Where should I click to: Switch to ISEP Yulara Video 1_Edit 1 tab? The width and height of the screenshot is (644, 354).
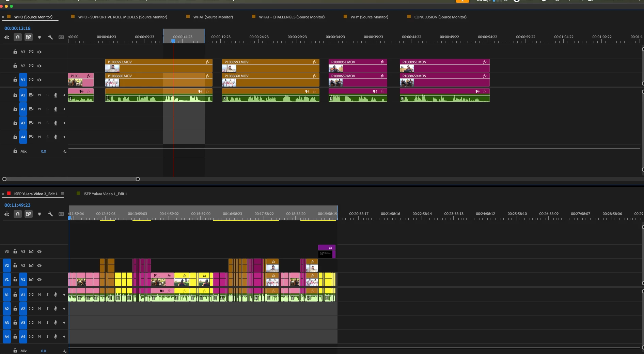(x=105, y=194)
